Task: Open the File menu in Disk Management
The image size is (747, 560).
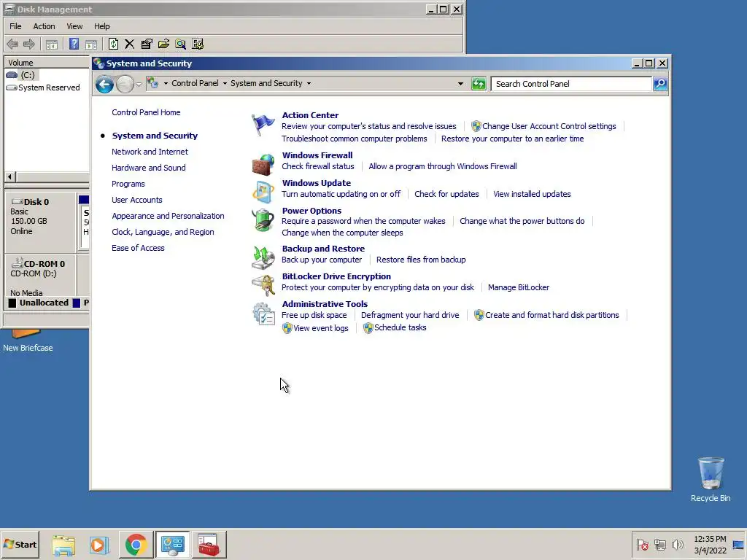Action: tap(15, 27)
